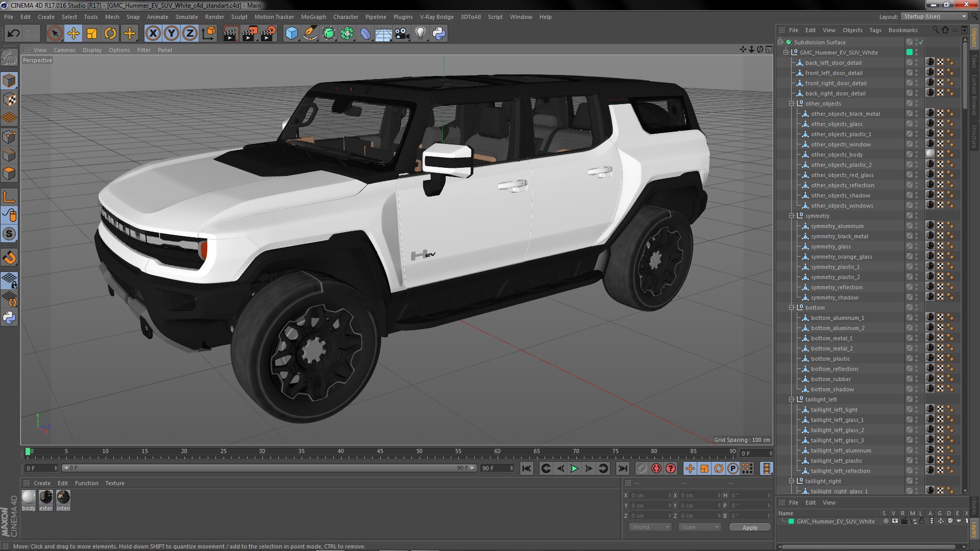Open the Objects side tab
This screenshot has width=980, height=551.
coord(974,37)
